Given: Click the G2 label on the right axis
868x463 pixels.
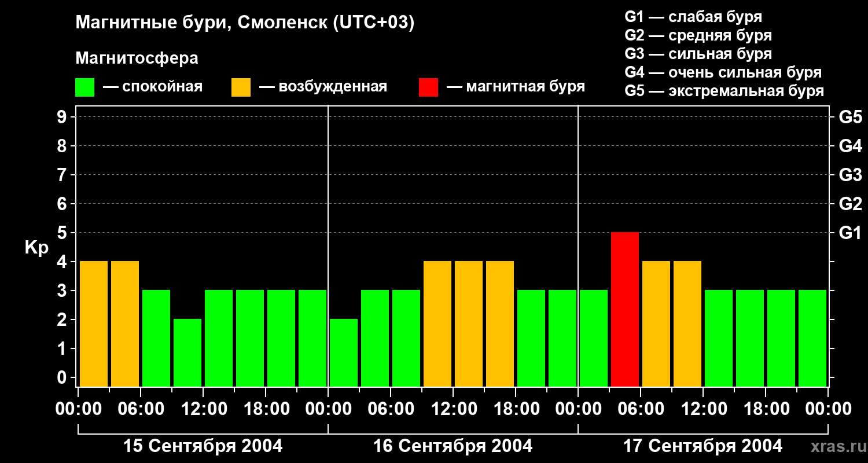Looking at the screenshot, I should (850, 204).
